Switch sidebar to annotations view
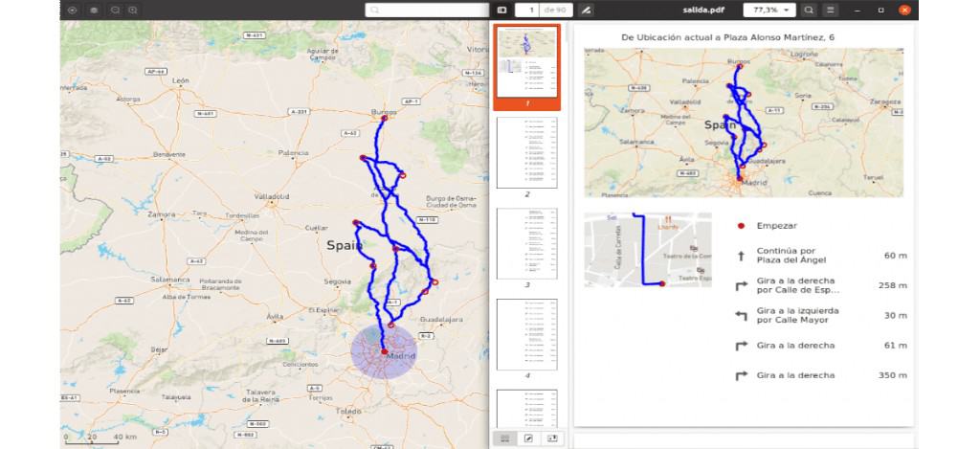Screen dimensions: 980x449 (x=528, y=438)
